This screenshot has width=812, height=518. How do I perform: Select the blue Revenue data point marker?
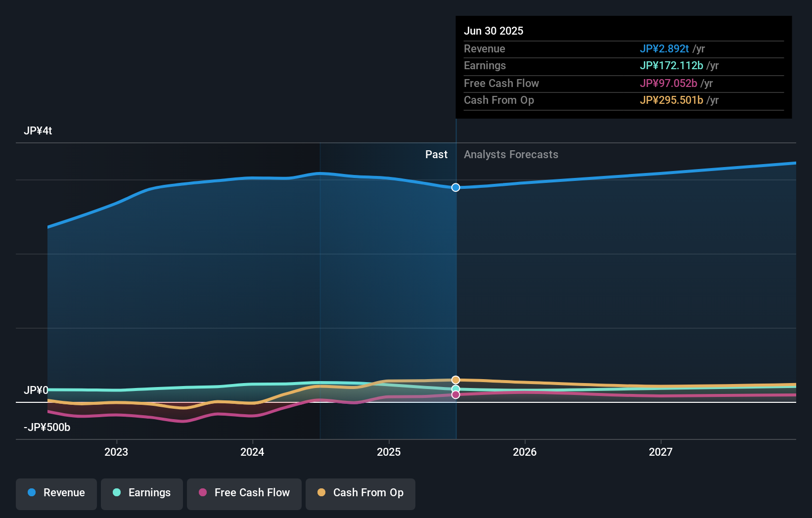point(455,187)
